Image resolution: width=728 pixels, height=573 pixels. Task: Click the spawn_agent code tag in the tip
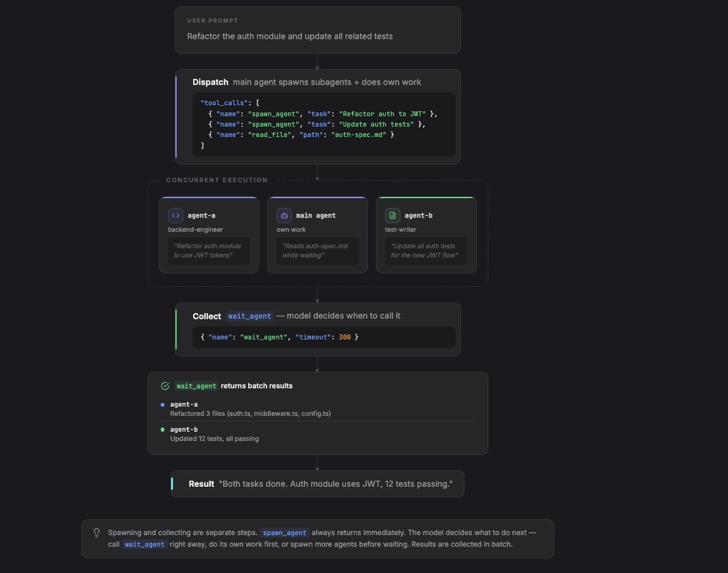point(285,533)
